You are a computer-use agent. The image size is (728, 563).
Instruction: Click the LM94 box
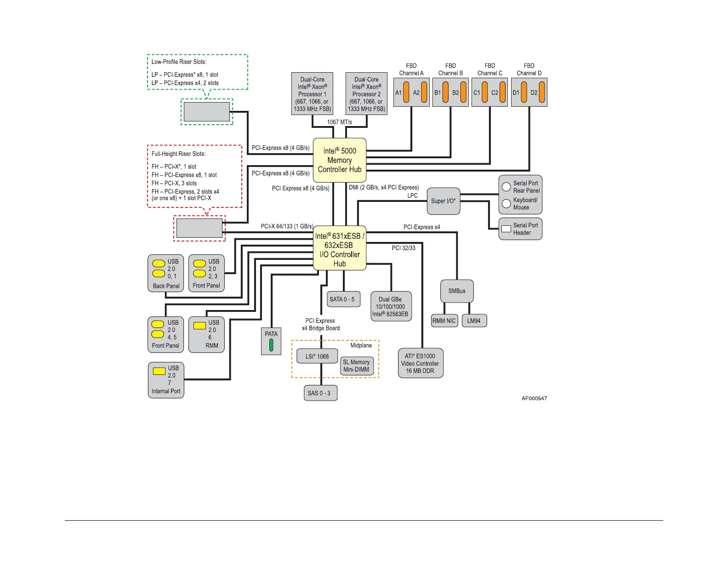tap(474, 321)
